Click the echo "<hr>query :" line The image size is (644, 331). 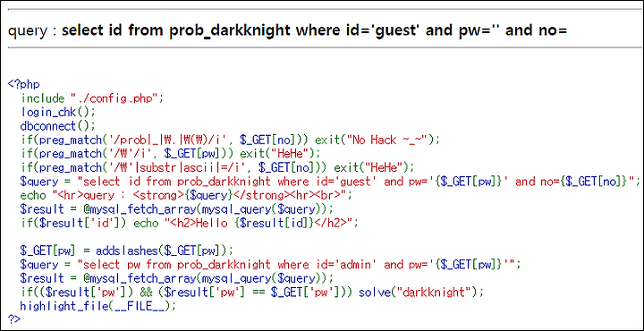186,195
